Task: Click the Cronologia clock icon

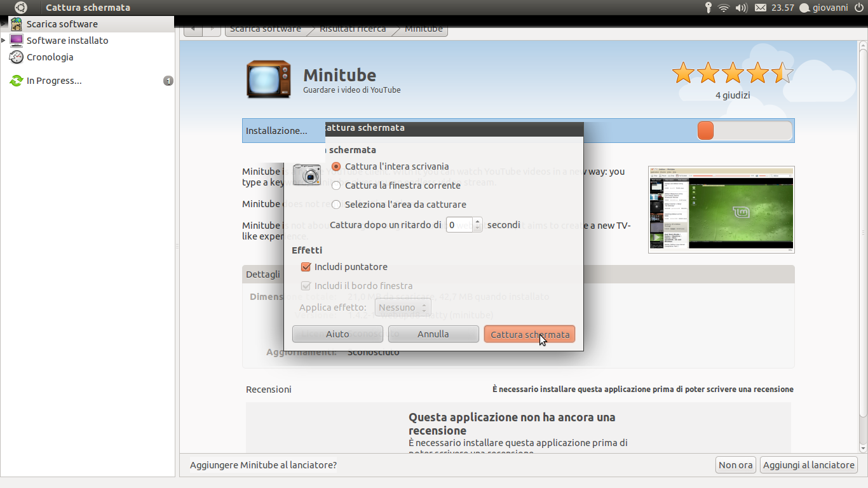Action: tap(17, 57)
